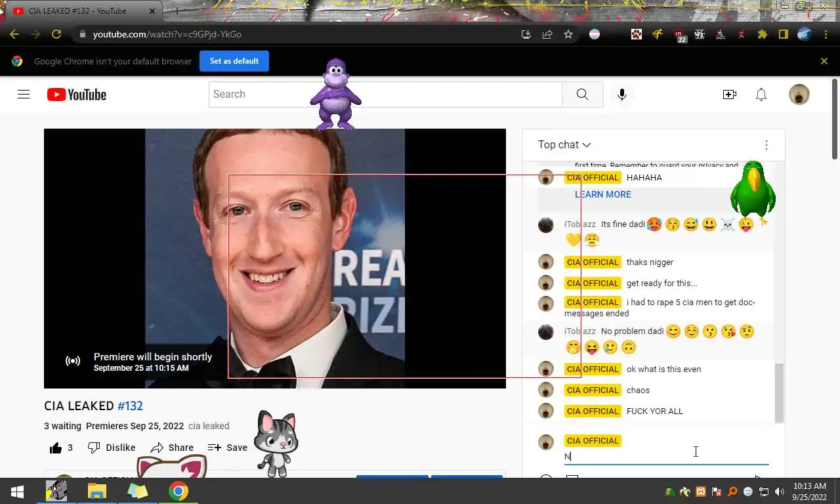840x504 pixels.
Task: Open the uBlock Origin extension showing 22
Action: pyautogui.click(x=680, y=35)
